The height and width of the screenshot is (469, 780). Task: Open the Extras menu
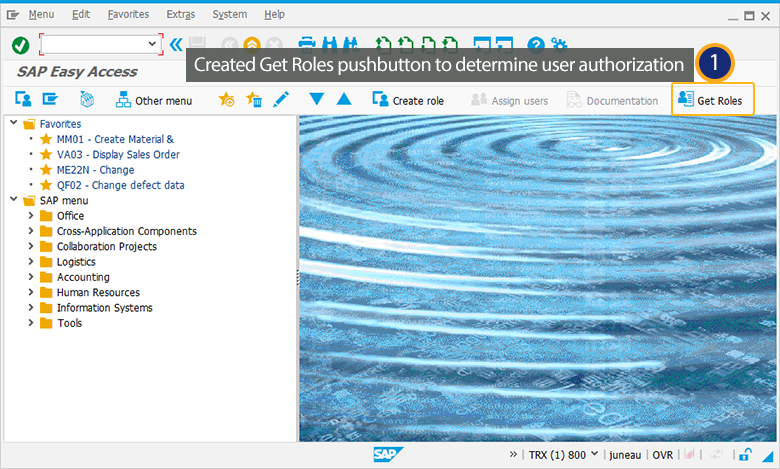181,14
